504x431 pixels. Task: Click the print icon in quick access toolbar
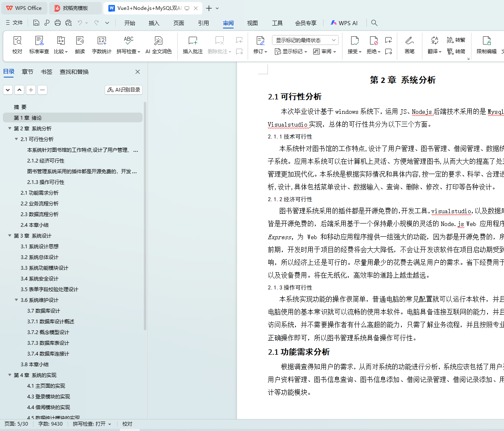[58, 23]
